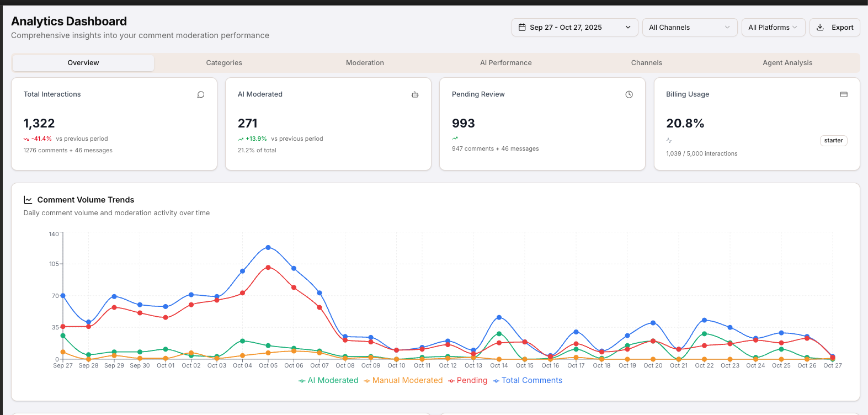Click the 993 pending review value
The image size is (868, 415).
[464, 123]
